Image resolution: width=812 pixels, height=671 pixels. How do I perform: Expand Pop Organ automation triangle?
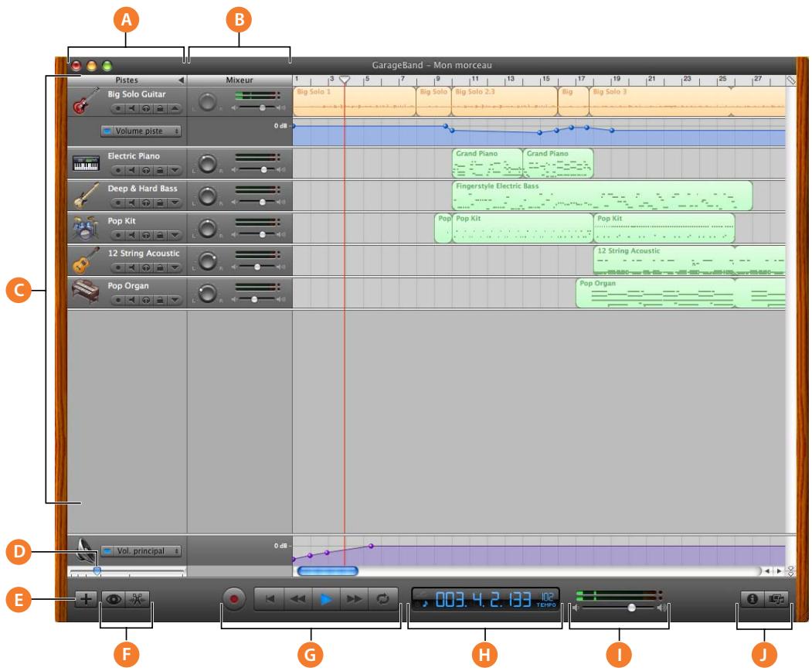pyautogui.click(x=175, y=299)
